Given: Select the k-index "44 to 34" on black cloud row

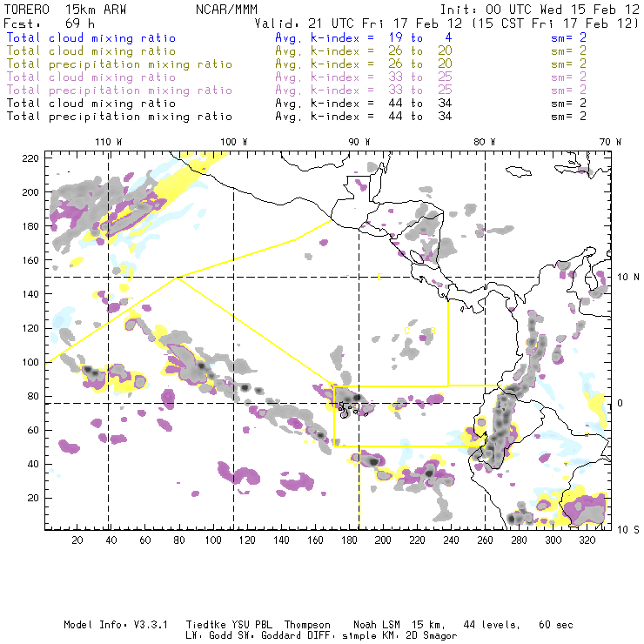Looking at the screenshot, I should 420,103.
